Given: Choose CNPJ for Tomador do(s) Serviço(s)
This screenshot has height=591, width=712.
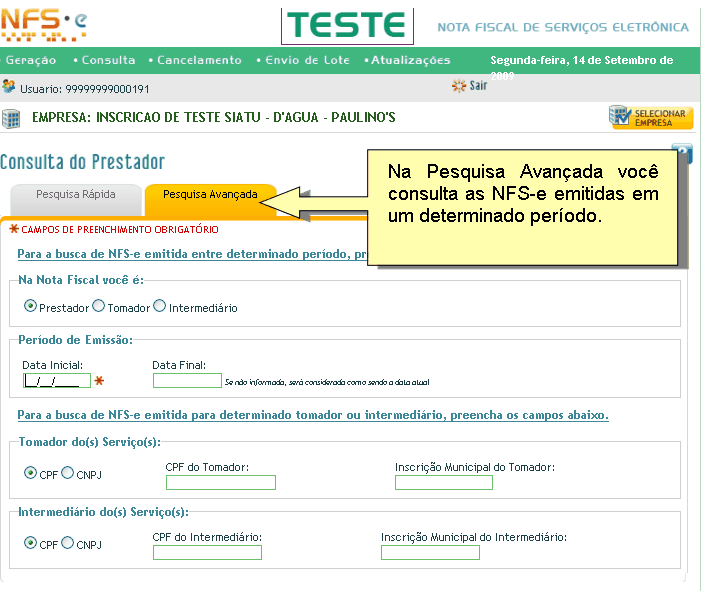Looking at the screenshot, I should coord(67,473).
